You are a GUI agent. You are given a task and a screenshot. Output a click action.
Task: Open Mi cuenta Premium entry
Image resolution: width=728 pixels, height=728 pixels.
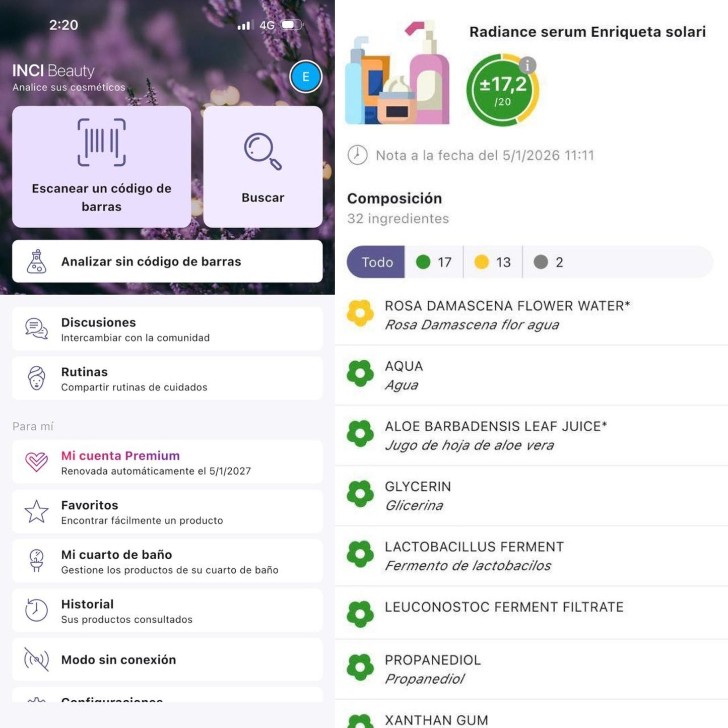click(x=167, y=462)
